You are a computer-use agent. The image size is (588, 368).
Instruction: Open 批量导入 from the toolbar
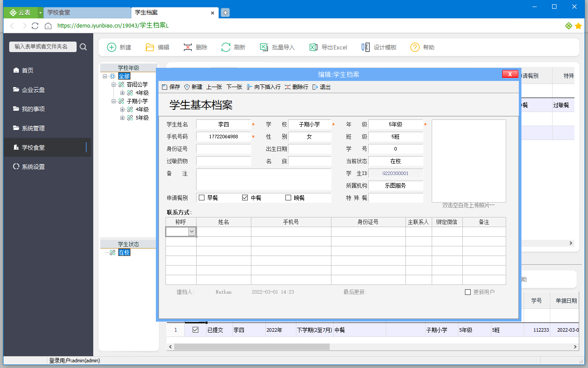(264, 47)
